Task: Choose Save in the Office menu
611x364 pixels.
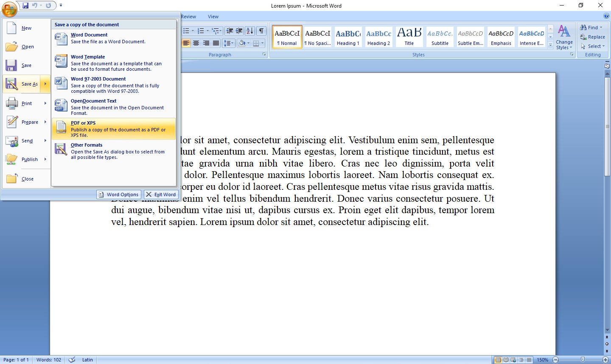Action: coord(26,65)
